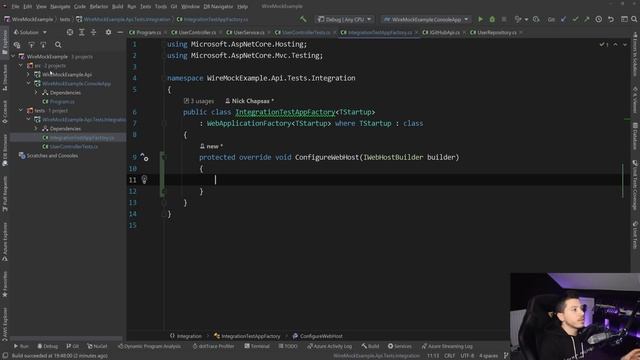Open the NuGet tool window
The image size is (640, 360).
[97, 346]
